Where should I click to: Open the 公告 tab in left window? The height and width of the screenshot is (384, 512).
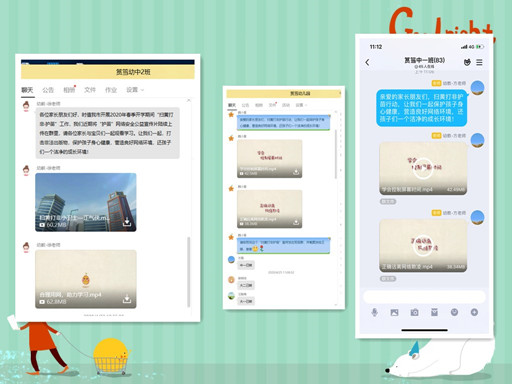48,90
